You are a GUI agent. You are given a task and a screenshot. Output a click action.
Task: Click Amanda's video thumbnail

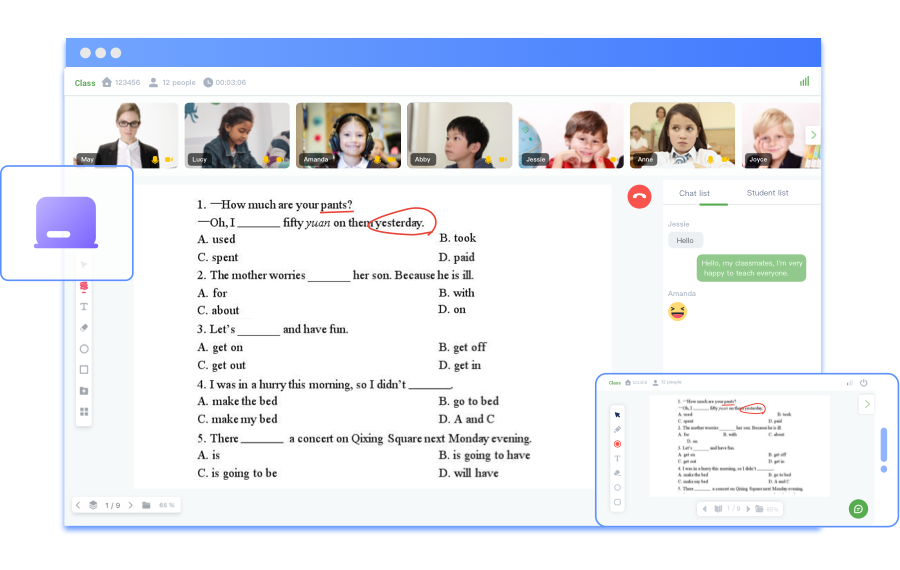(x=348, y=135)
